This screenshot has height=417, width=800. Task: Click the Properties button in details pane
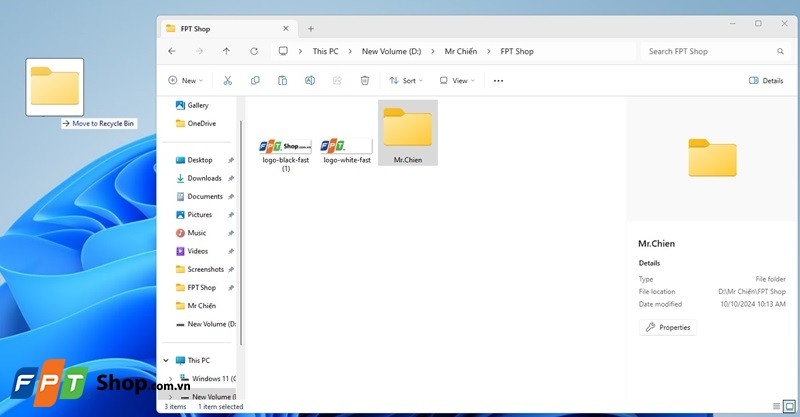(668, 328)
